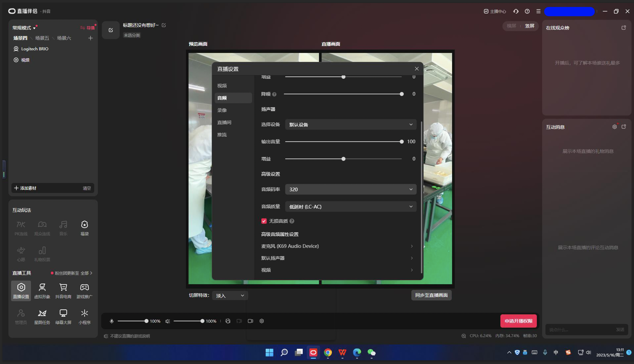
Task: Enable the microphone input toggle
Action: click(111, 321)
